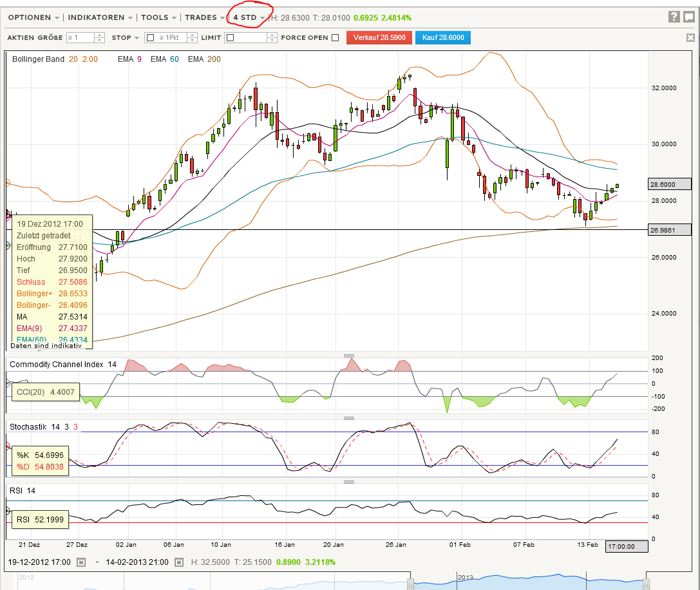Viewport: 700px width, 590px height.
Task: Open the Trades menu
Action: [x=205, y=17]
